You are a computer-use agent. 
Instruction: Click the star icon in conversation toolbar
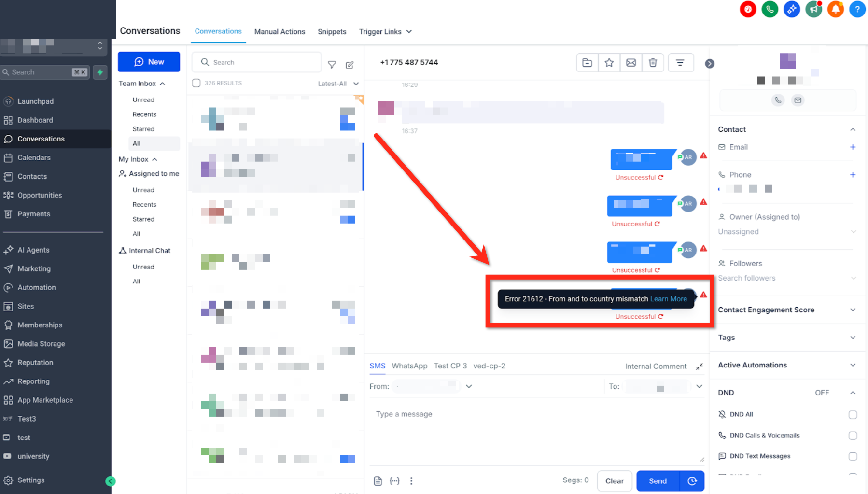[x=609, y=63]
